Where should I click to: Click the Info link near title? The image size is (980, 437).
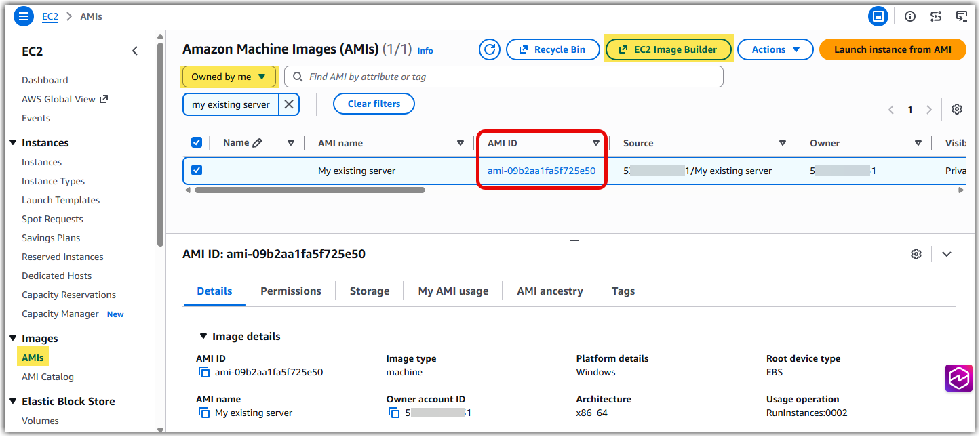pos(425,51)
